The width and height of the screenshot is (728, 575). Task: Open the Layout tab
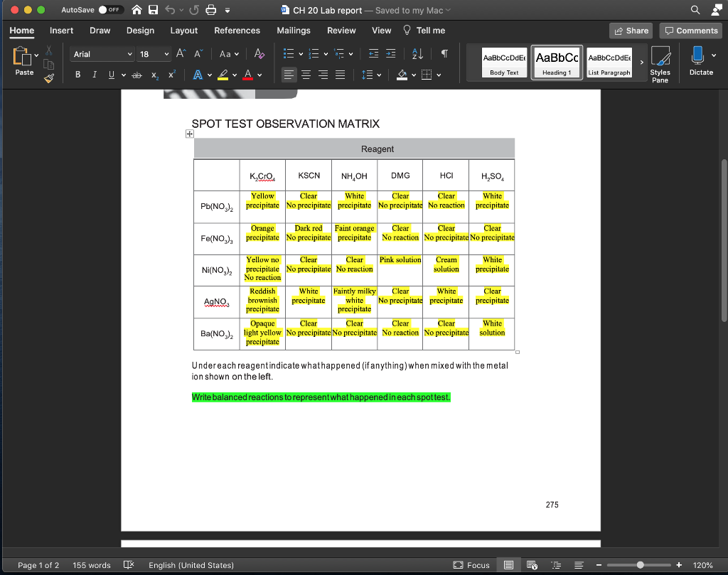click(184, 31)
